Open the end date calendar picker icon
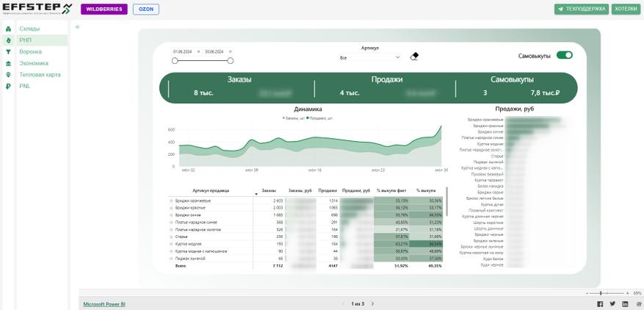644x310 pixels. 231,52
